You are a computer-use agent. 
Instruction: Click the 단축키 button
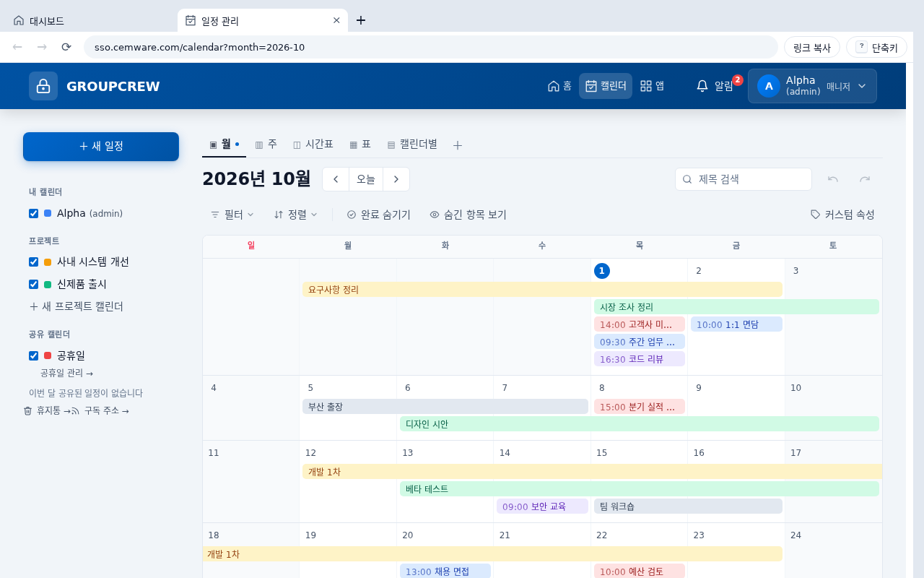click(x=876, y=48)
